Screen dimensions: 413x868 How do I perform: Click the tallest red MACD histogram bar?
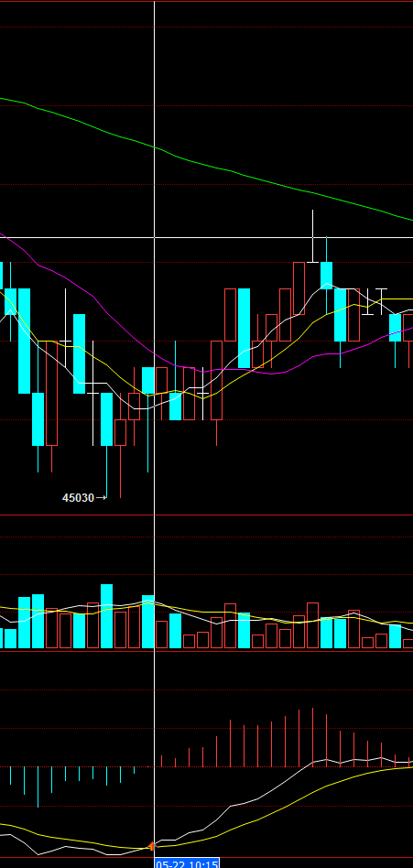313,737
